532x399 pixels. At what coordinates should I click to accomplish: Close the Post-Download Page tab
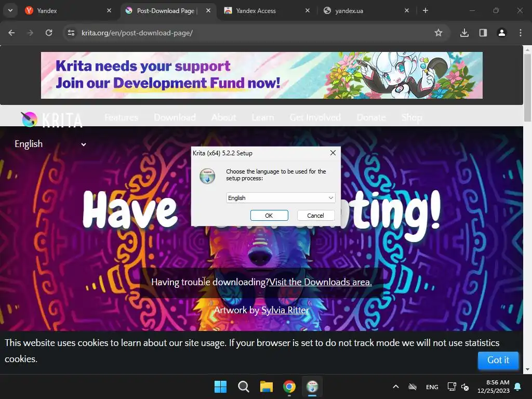point(208,10)
